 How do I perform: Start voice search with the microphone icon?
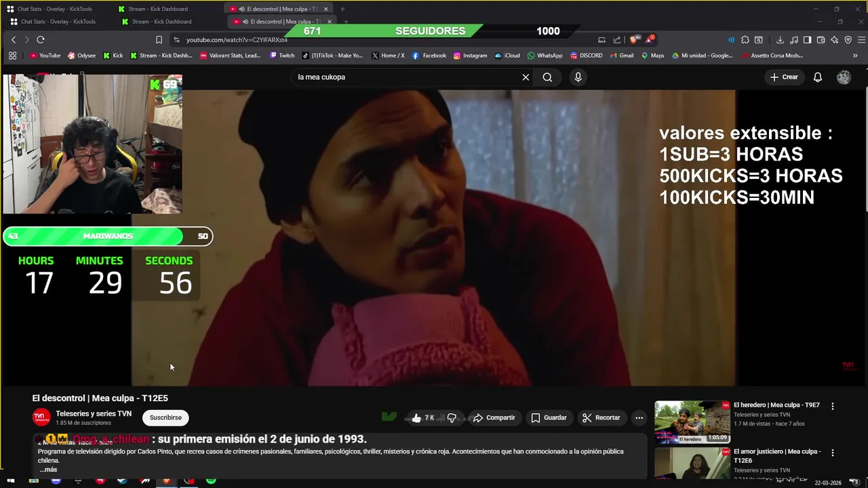(578, 77)
